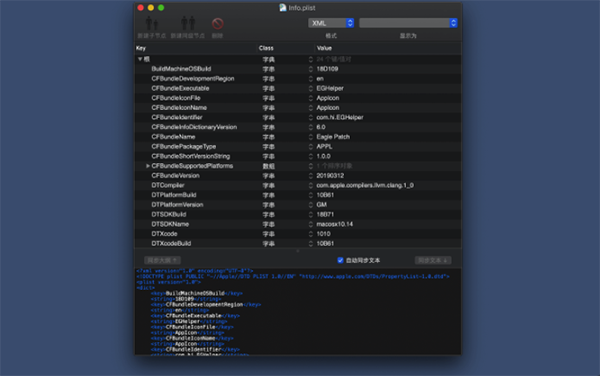Open class stepper for CFBundleExecutable row
The width and height of the screenshot is (600, 376).
(x=311, y=88)
